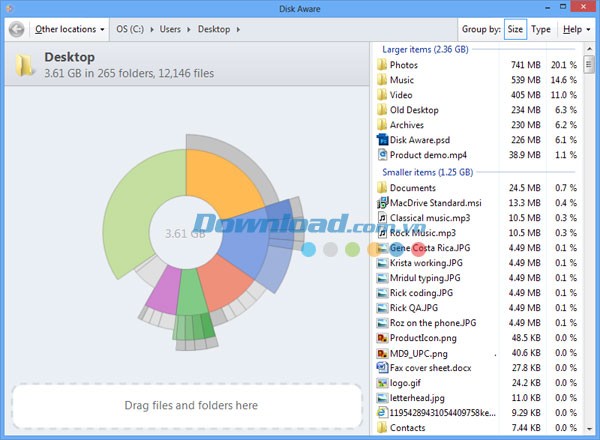Select the Larger items (2.36 GB) group header
This screenshot has width=600, height=440.
[x=425, y=49]
